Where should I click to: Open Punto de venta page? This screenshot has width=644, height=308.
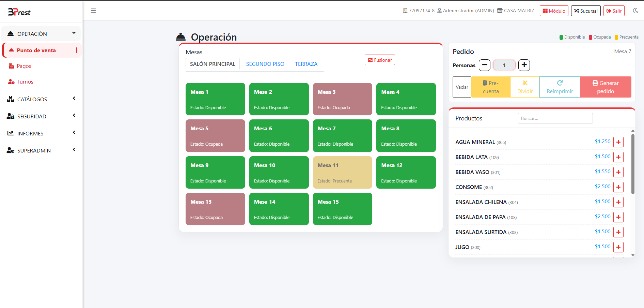click(42, 50)
